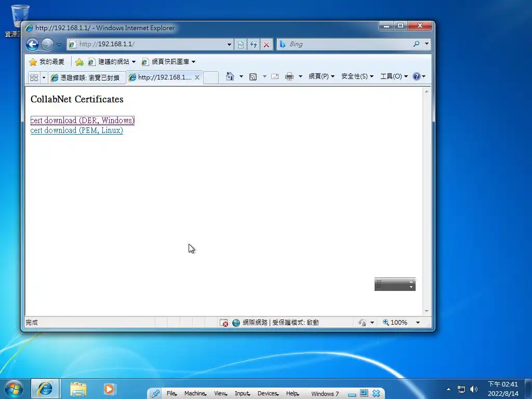Image resolution: width=532 pixels, height=399 pixels.
Task: Open the Quick Tabs grid icon
Action: point(34,78)
